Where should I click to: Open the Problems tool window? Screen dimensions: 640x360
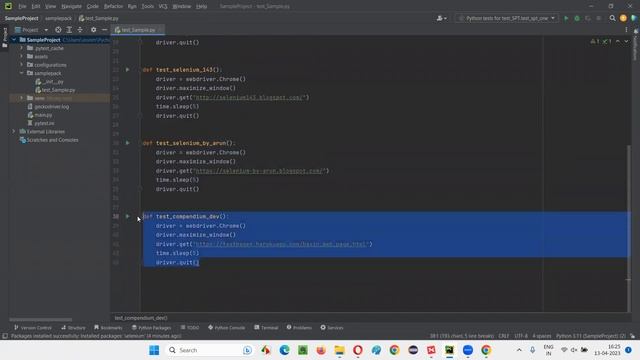coord(299,328)
